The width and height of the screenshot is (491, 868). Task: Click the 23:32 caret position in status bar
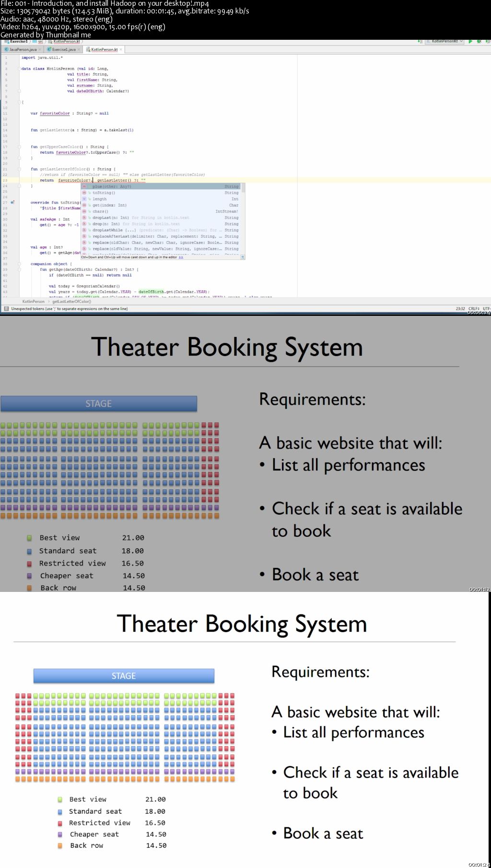click(460, 309)
